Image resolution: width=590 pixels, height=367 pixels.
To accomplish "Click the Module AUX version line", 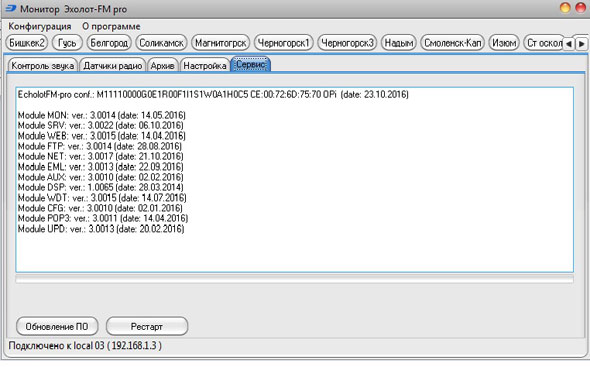I will pos(100,177).
